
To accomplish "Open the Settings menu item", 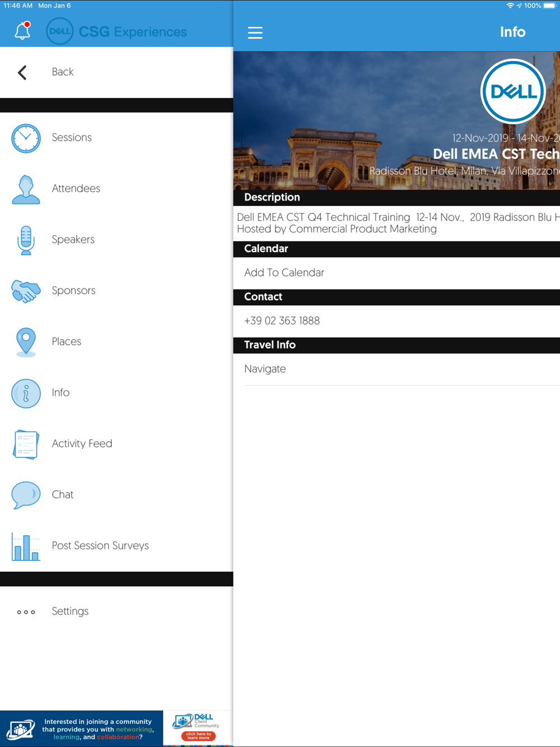I will (x=116, y=611).
